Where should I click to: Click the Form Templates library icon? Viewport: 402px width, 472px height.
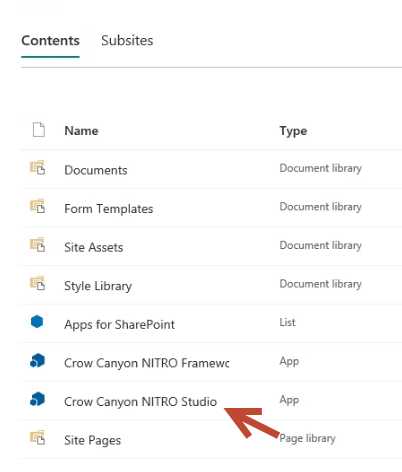pos(37,206)
